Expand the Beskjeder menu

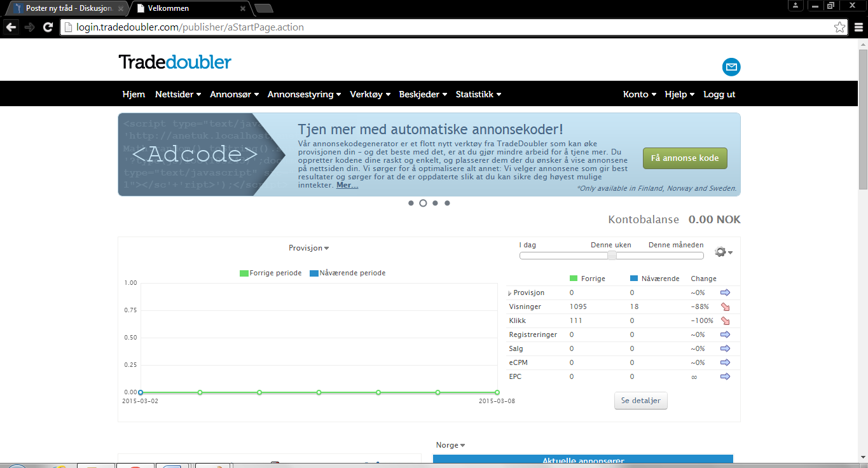[423, 94]
